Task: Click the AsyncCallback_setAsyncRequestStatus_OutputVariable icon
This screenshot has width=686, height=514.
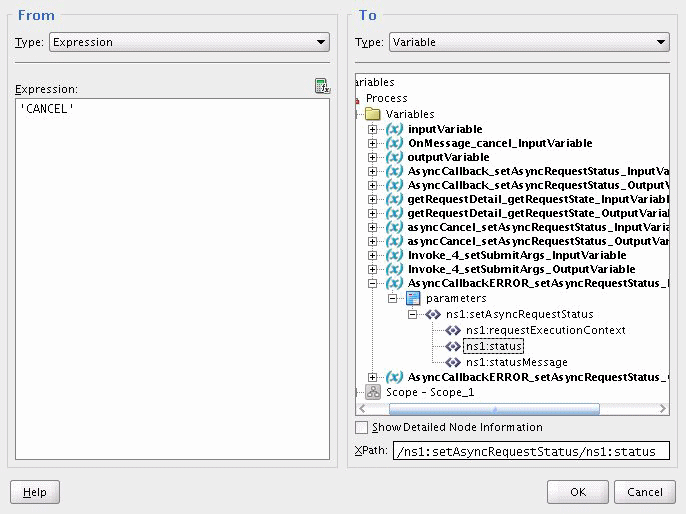Action: pyautogui.click(x=394, y=185)
